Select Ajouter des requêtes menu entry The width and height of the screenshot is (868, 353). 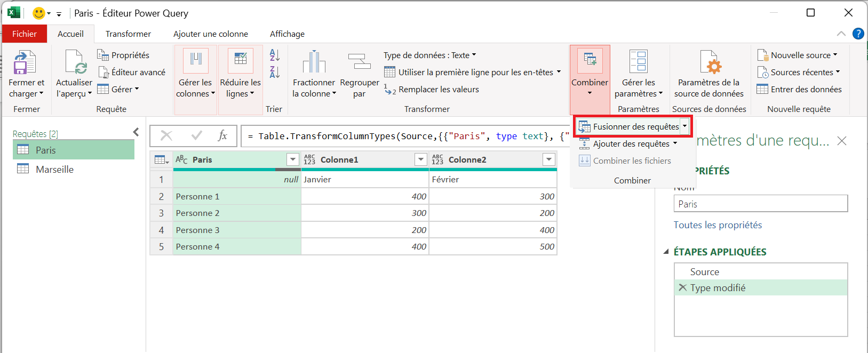(631, 144)
